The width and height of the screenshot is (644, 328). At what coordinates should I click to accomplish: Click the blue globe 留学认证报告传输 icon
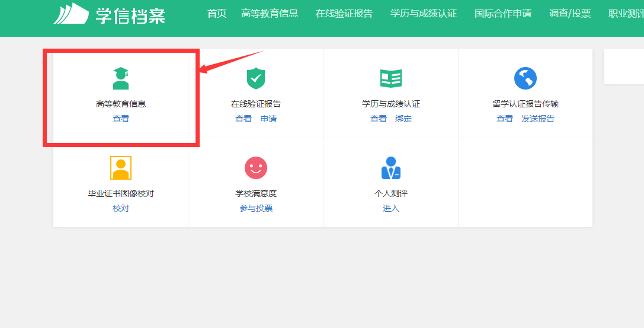(x=525, y=78)
